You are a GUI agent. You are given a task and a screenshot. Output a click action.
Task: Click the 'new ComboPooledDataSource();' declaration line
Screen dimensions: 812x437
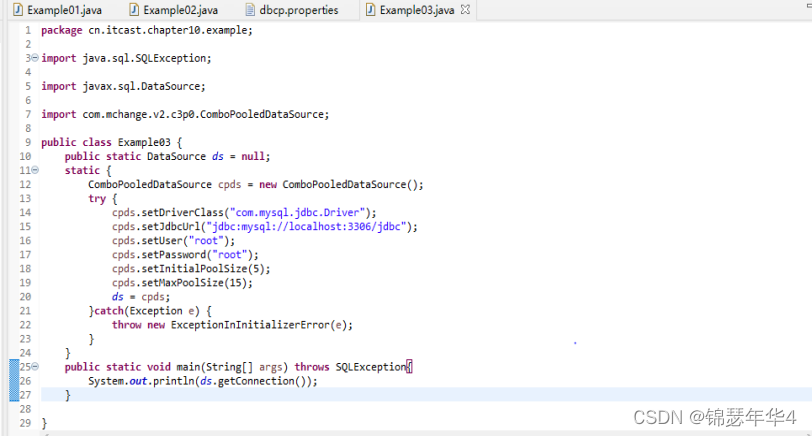(256, 184)
